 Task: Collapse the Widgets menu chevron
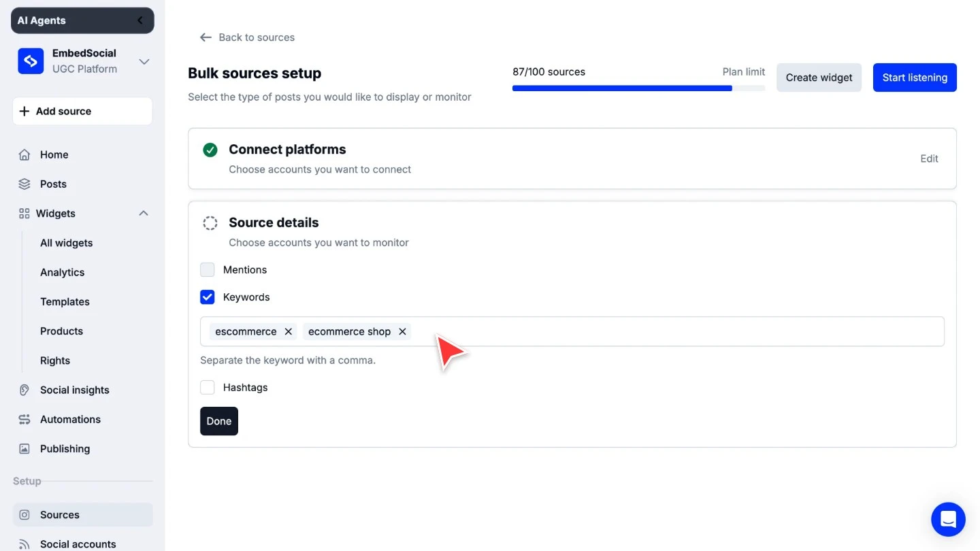point(144,213)
